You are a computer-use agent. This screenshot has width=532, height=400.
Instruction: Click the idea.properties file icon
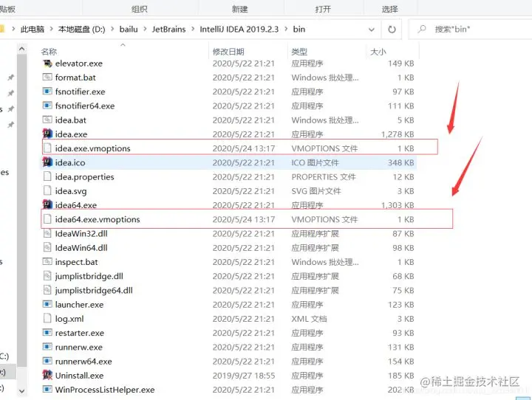[x=47, y=176]
